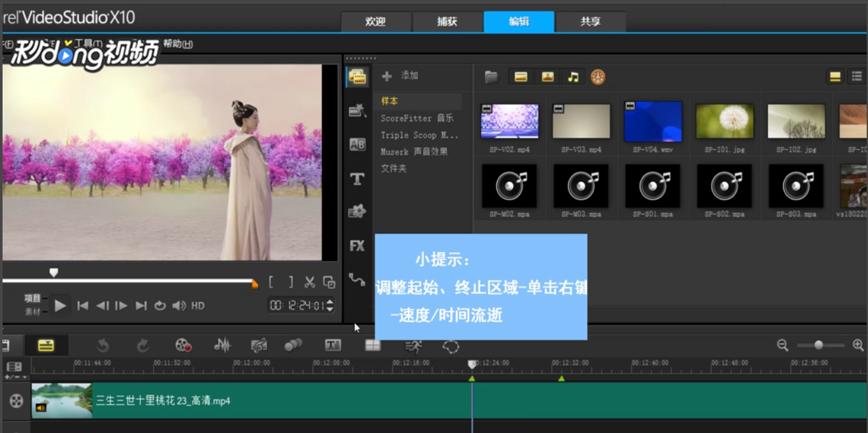Screen dimensions: 868x433
Task: Select SP-I01.jpg dandelion thumbnail
Action: [725, 121]
